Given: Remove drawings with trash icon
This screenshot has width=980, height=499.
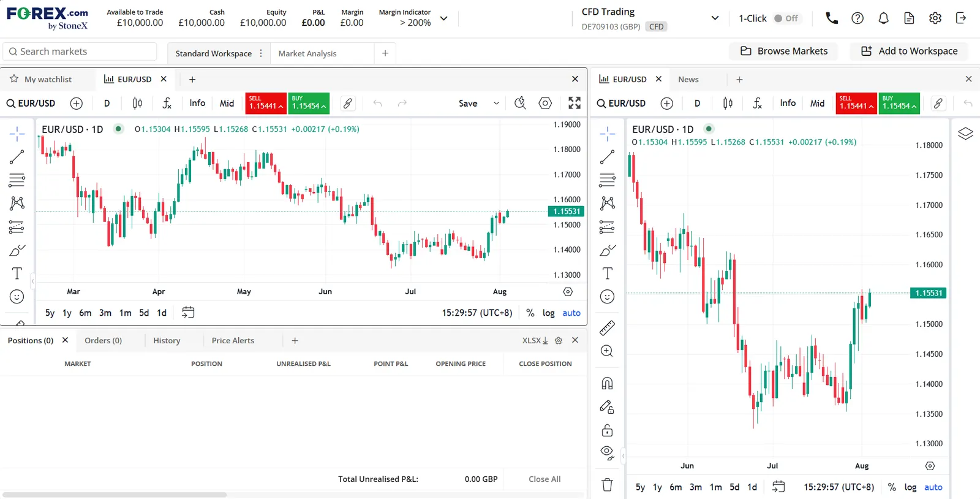Looking at the screenshot, I should (x=607, y=485).
